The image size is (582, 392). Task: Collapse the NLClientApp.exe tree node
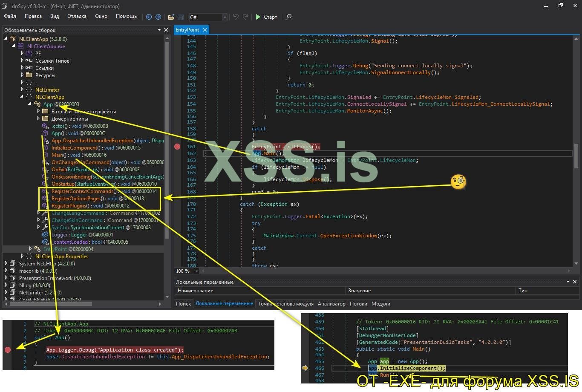14,46
